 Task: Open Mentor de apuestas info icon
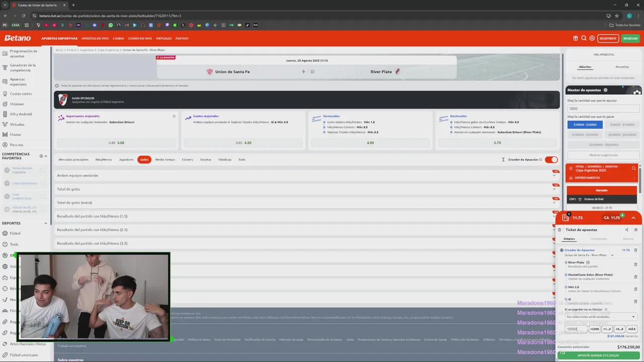pos(605,90)
